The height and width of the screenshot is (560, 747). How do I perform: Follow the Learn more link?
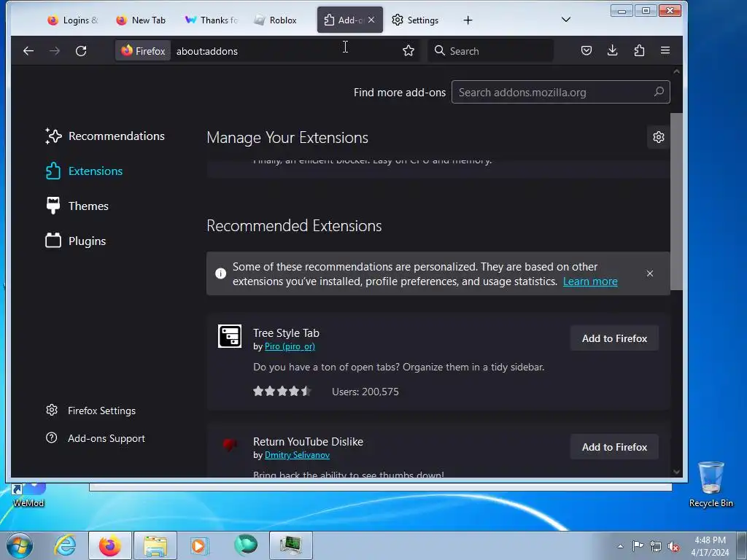click(590, 281)
